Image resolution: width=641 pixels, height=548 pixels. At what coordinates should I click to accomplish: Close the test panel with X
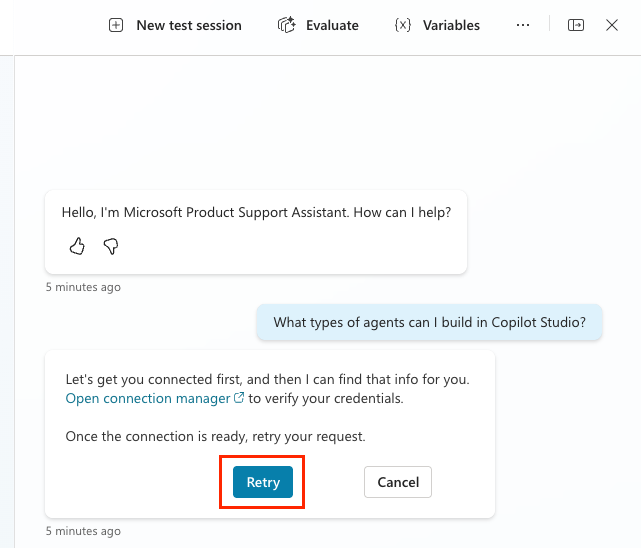pyautogui.click(x=612, y=25)
